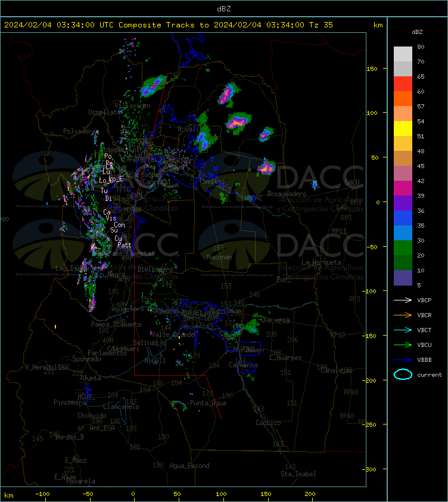The image size is (448, 502).
Task: Click the dBZ header title at top
Action: click(223, 9)
